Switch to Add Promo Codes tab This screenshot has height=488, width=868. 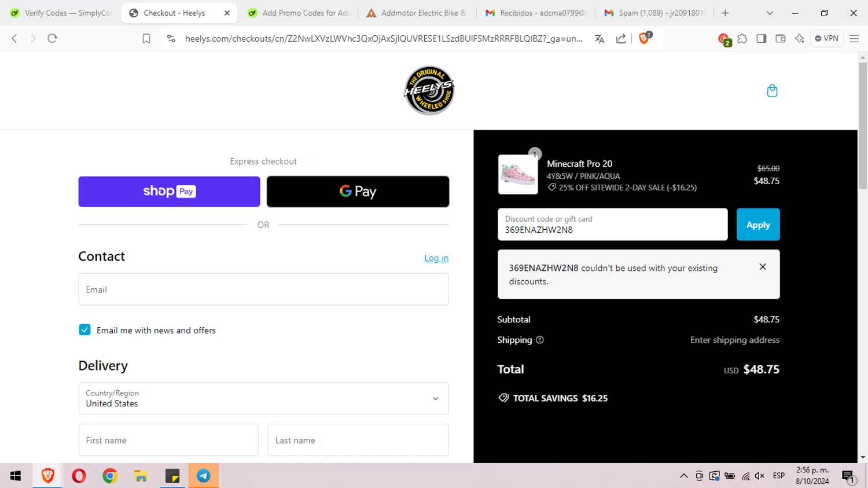pyautogui.click(x=299, y=13)
